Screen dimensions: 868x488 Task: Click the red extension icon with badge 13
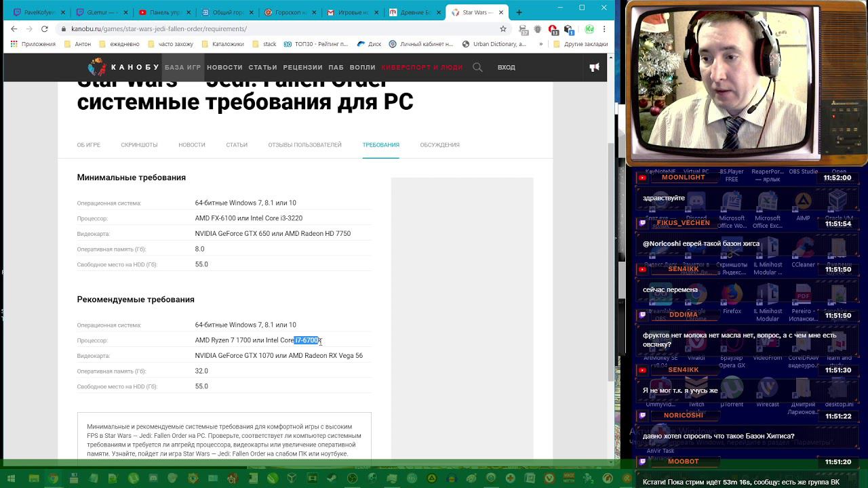pyautogui.click(x=553, y=29)
